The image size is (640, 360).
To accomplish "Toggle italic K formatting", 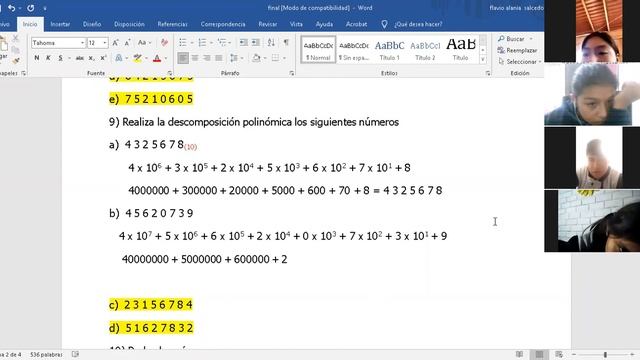I will point(48,58).
